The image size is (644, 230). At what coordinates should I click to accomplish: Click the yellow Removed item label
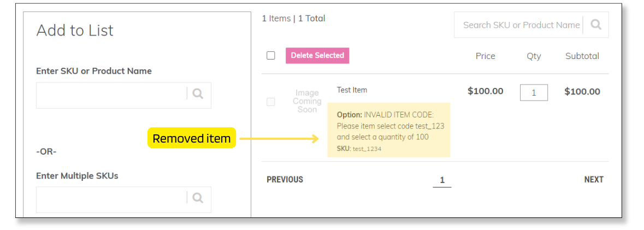point(191,138)
